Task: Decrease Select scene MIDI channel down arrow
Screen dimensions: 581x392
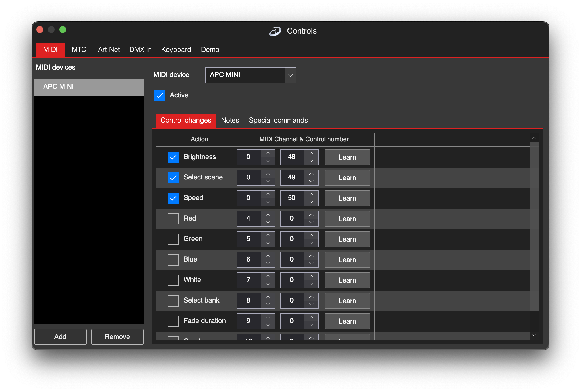Action: click(268, 181)
